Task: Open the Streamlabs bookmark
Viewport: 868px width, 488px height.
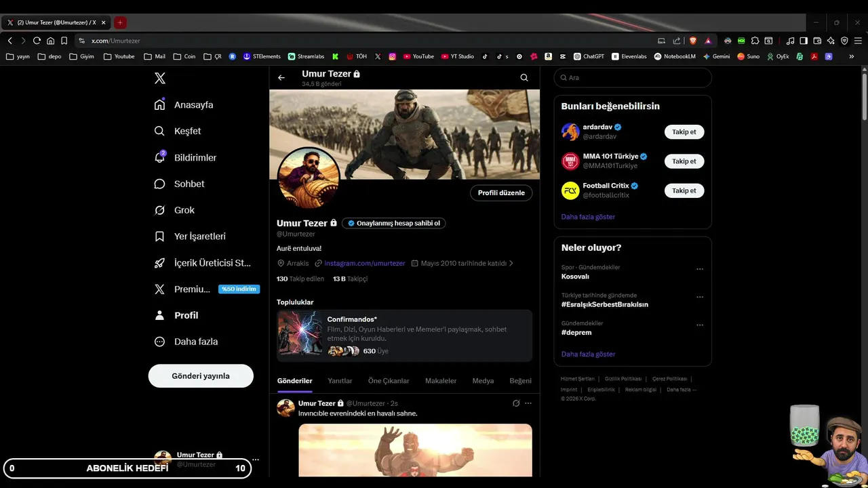Action: 306,57
